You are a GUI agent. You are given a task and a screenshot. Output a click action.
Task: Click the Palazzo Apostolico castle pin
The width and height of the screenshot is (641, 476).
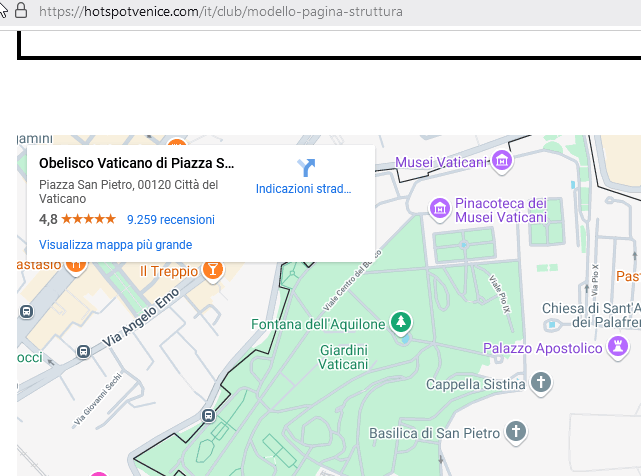click(618, 347)
